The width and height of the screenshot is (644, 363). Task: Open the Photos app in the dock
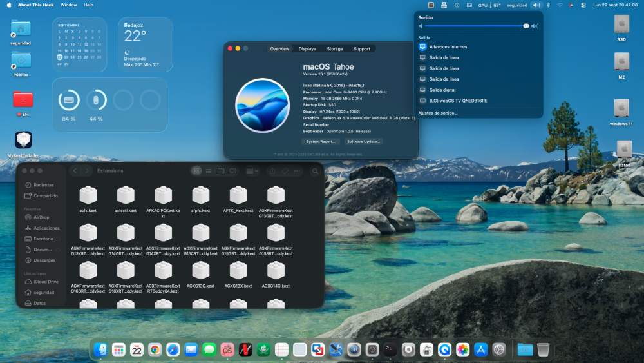click(x=462, y=349)
